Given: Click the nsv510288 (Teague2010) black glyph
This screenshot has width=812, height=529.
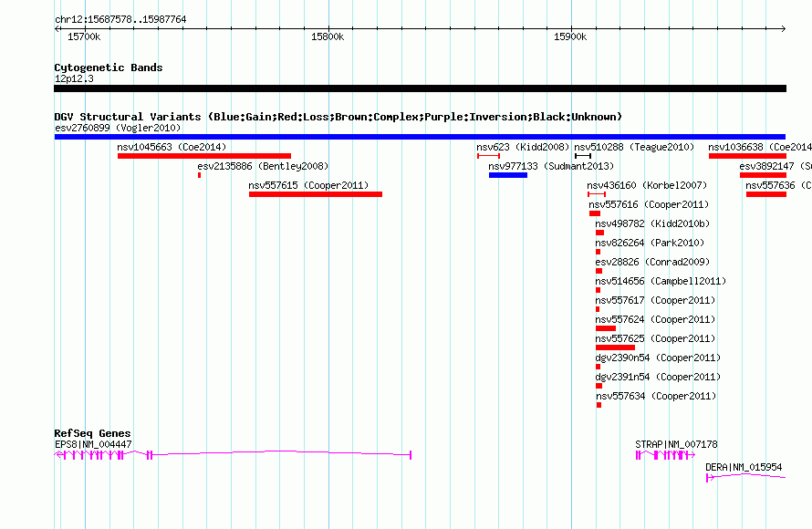Looking at the screenshot, I should tap(583, 156).
